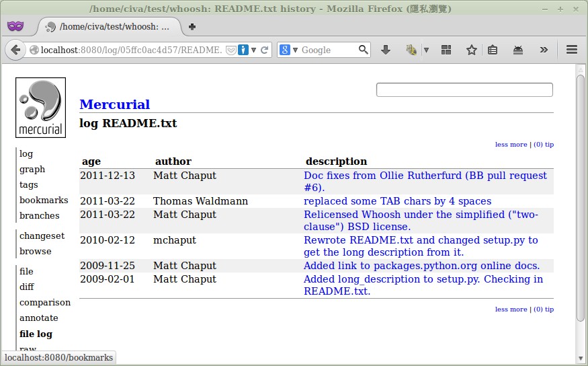This screenshot has height=366, width=588.
Task: Click bottom 'less' navigation link
Action: tap(501, 309)
